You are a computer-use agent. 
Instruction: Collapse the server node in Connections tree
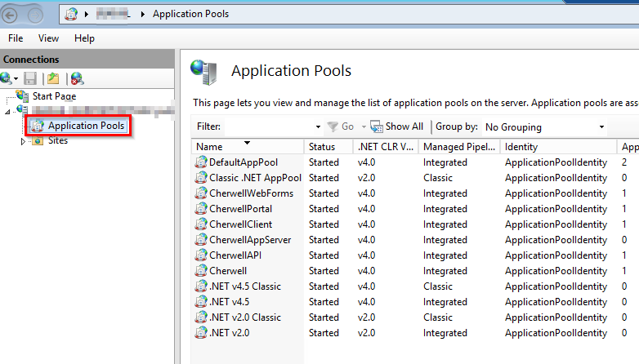coord(8,111)
